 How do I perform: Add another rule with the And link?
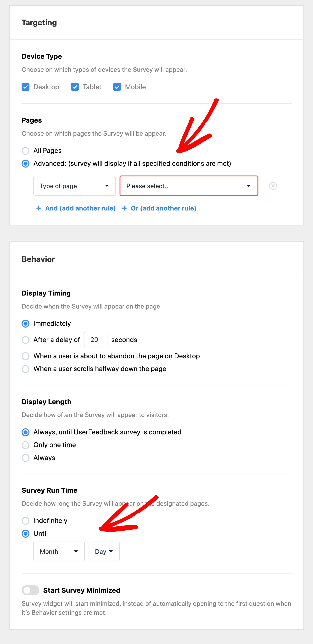click(80, 208)
